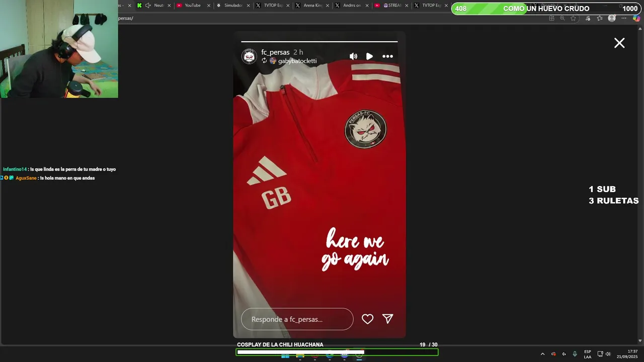Play the paused Instagram story
Viewport: 644px width, 362px height.
[369, 56]
